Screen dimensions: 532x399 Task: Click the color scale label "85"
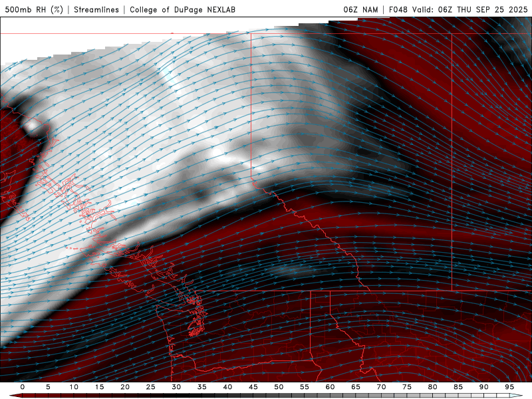[x=458, y=387]
